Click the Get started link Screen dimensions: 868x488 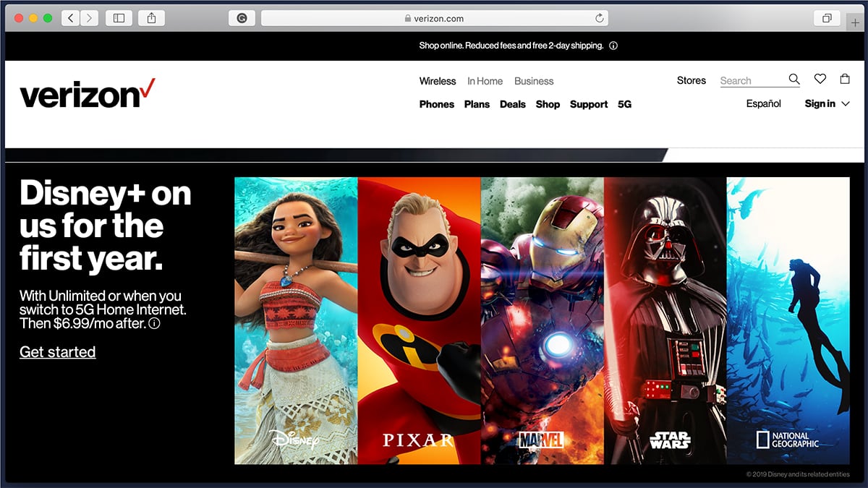pos(58,352)
